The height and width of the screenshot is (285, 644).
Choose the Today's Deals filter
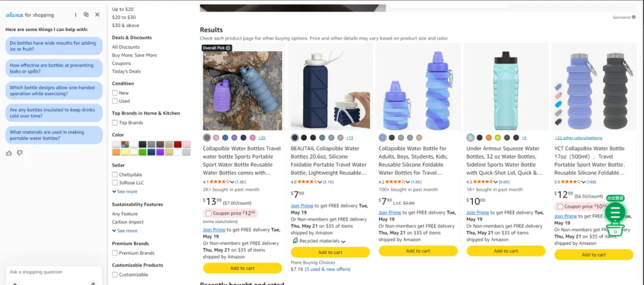click(126, 72)
